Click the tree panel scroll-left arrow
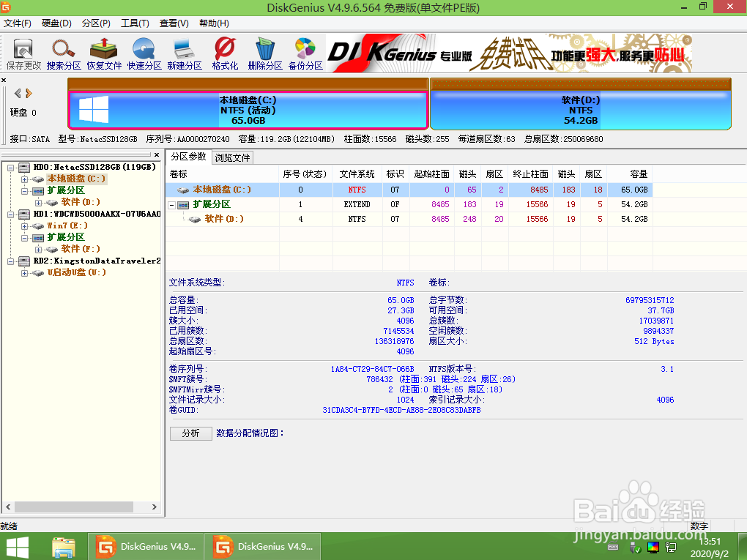This screenshot has width=747, height=560. pos(7,507)
